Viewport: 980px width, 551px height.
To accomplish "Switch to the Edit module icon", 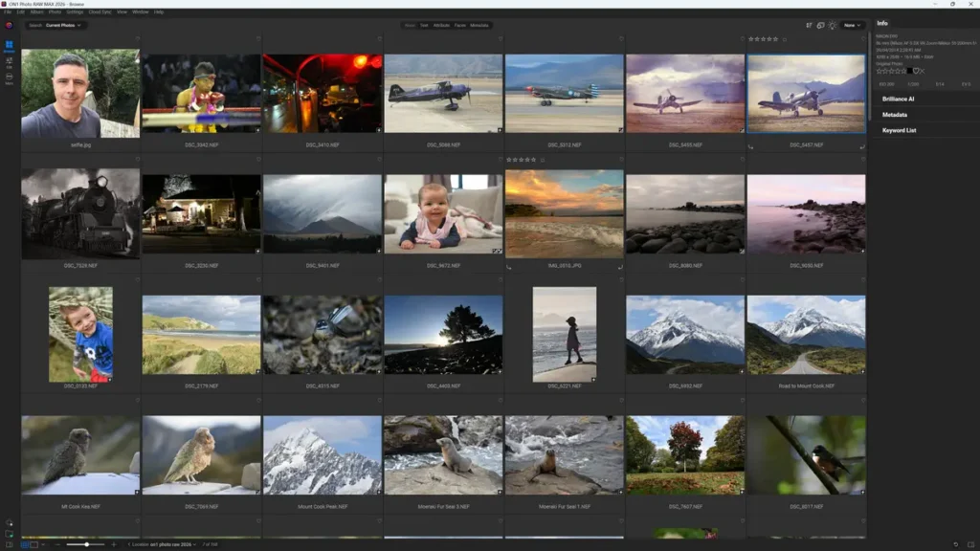I will tap(9, 62).
